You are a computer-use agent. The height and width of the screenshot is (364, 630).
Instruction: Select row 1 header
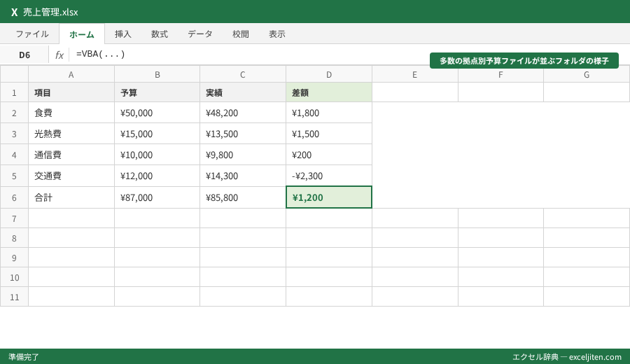point(14,92)
